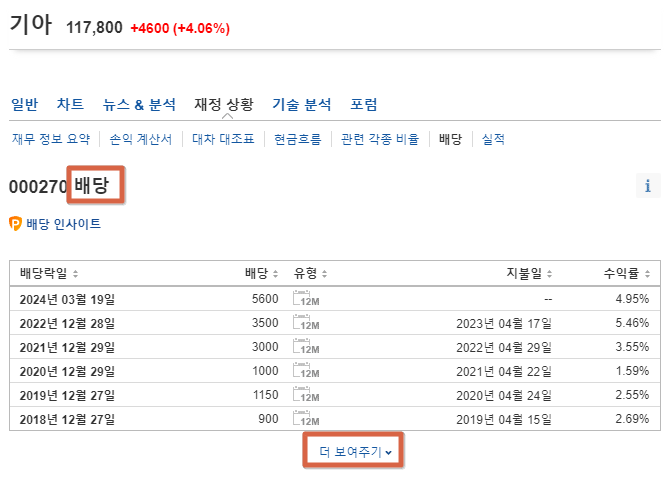
Task: Click the payment date 2019년 04월 15일
Action: point(504,419)
